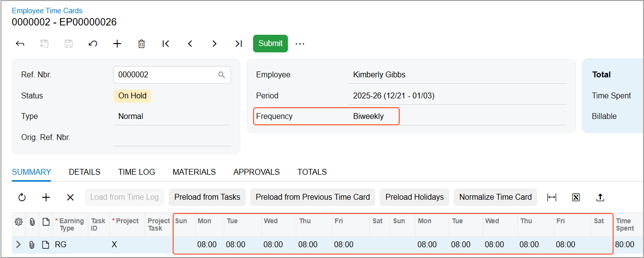Delete the selected summary row
Image resolution: width=644 pixels, height=258 pixels.
point(70,197)
